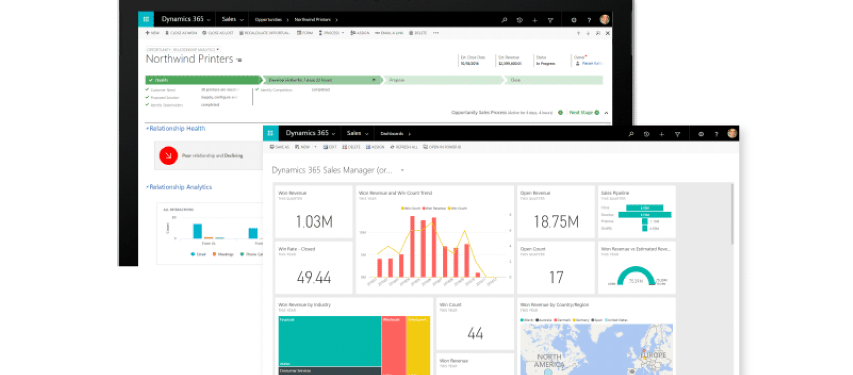853x375 pixels.
Task: Open dropdown arrow next to dashboard NEW
Action: 315,147
